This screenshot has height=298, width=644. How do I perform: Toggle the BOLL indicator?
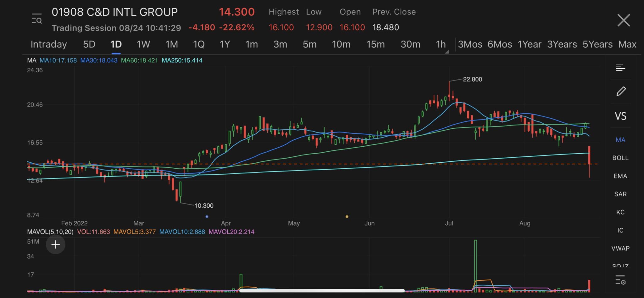coord(620,158)
